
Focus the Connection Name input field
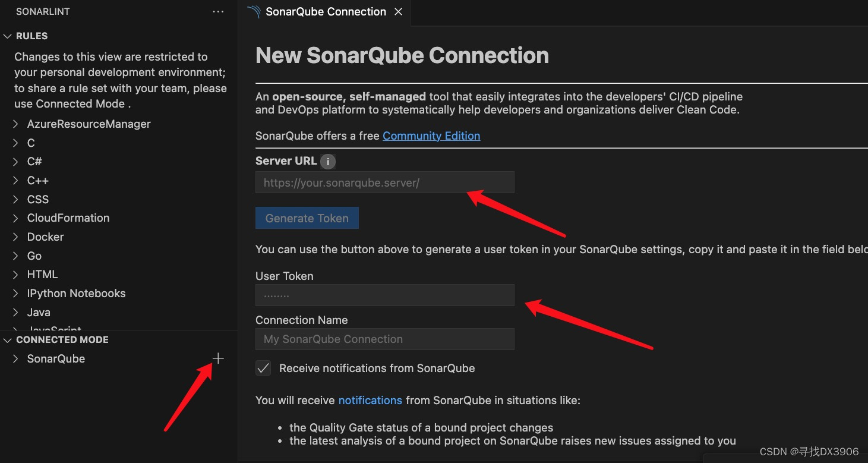(385, 339)
